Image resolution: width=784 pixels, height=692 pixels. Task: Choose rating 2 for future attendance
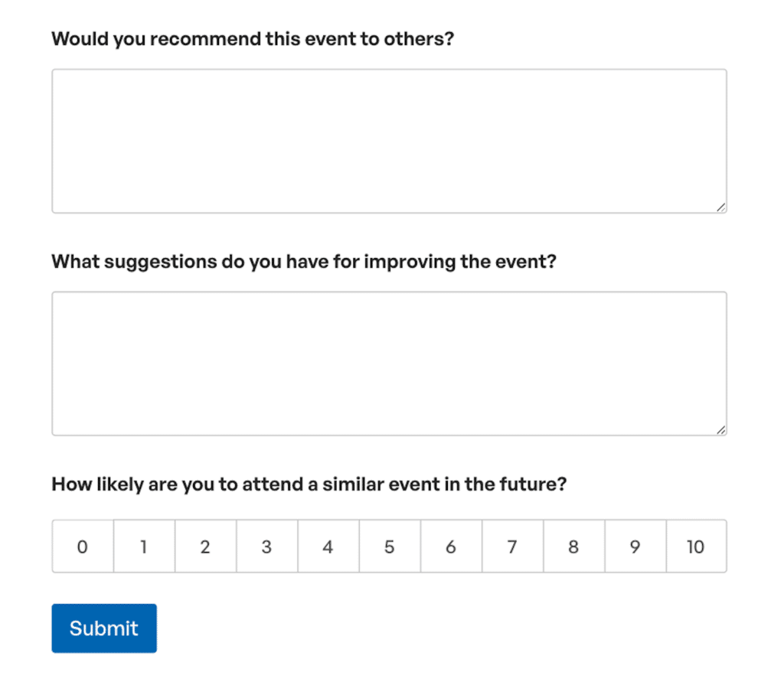click(x=205, y=547)
